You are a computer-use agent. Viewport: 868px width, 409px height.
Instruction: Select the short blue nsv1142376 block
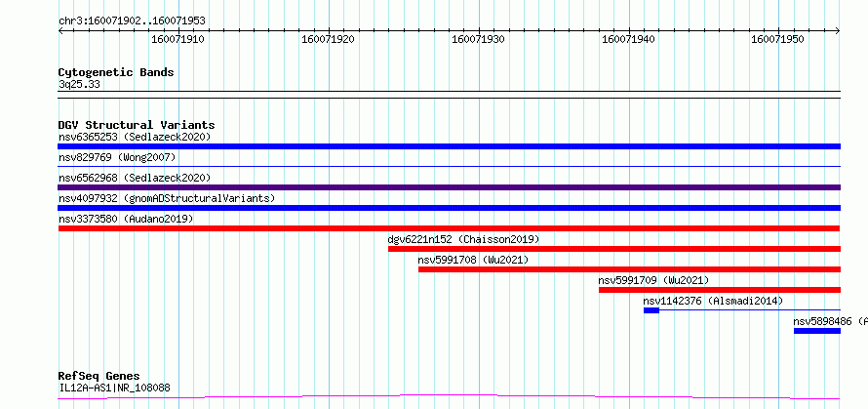(x=651, y=310)
